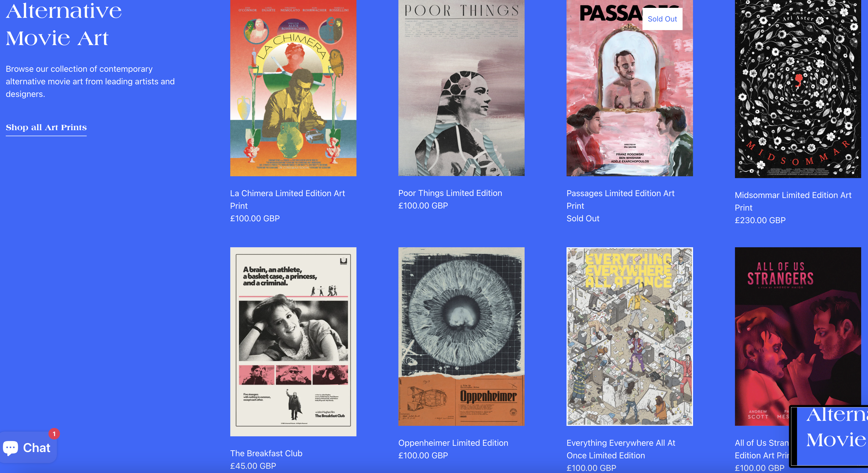Visit Passages Limited Edition Art Print title
This screenshot has width=868, height=473.
(620, 200)
